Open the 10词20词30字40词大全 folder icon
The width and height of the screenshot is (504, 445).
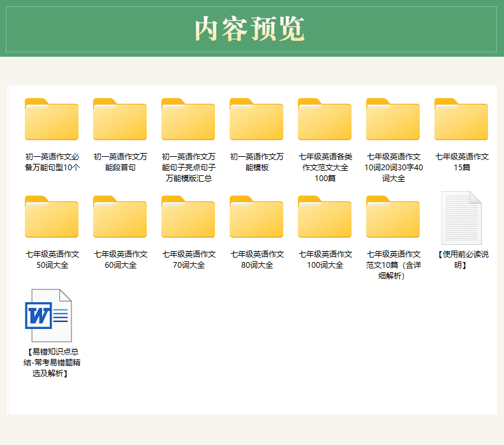393,119
